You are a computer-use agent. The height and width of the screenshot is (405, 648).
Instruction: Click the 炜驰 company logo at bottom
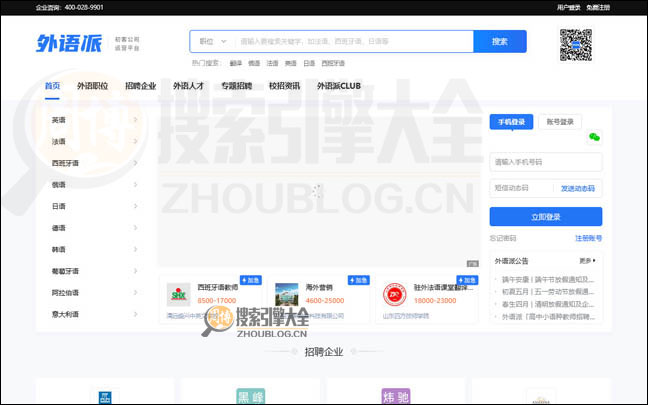pyautogui.click(x=396, y=394)
